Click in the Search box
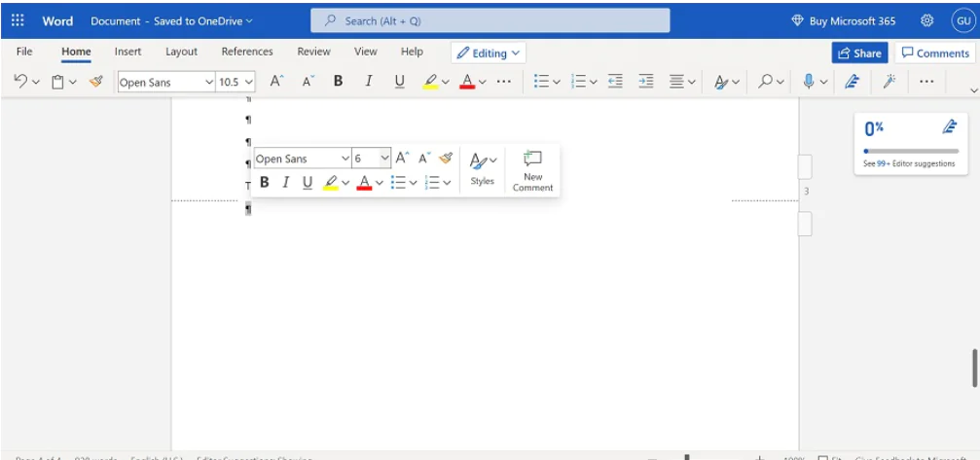980x460 pixels. [490, 20]
